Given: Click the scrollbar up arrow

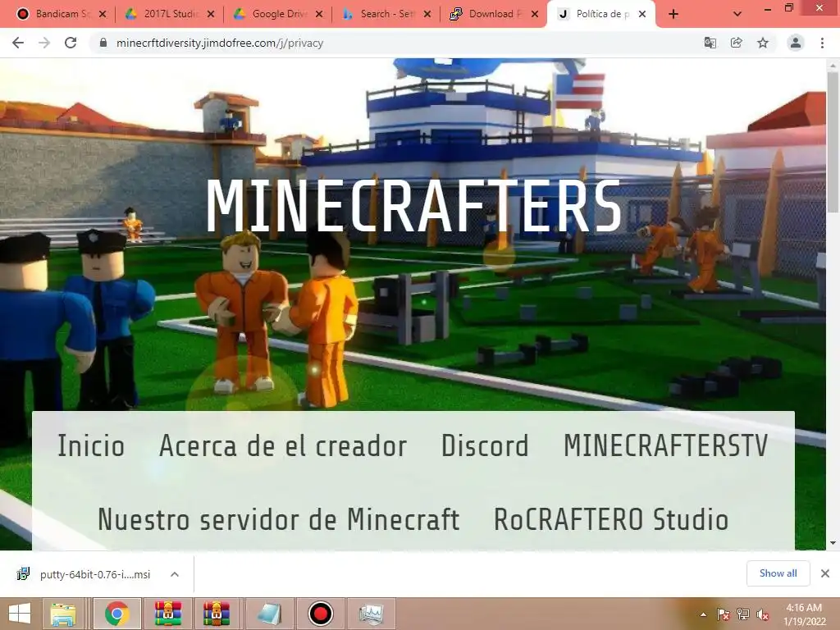Looking at the screenshot, I should click(833, 65).
